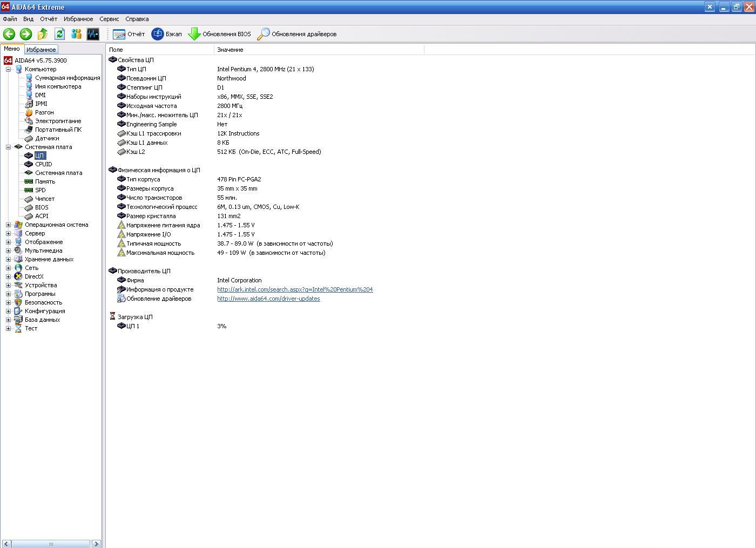This screenshot has width=756, height=548.
Task: Expand the Отображение tree node
Action: click(x=8, y=242)
